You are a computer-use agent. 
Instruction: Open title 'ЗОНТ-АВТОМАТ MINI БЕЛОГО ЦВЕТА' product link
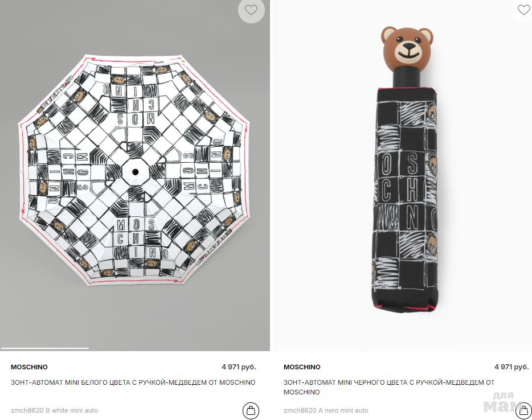click(133, 382)
